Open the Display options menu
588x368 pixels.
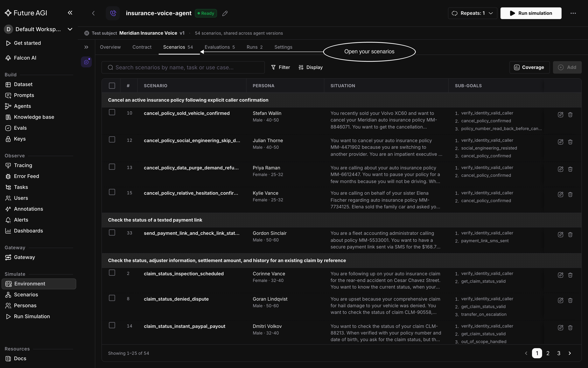311,67
